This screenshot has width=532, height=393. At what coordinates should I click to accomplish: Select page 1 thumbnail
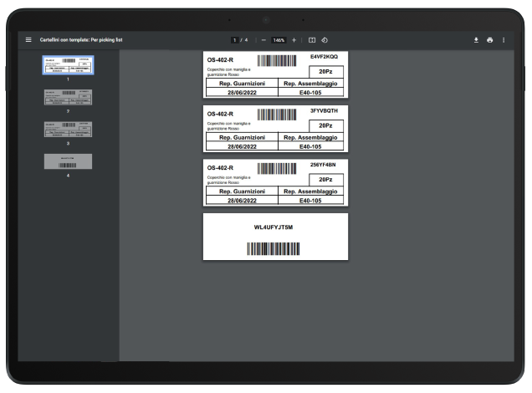(x=68, y=64)
